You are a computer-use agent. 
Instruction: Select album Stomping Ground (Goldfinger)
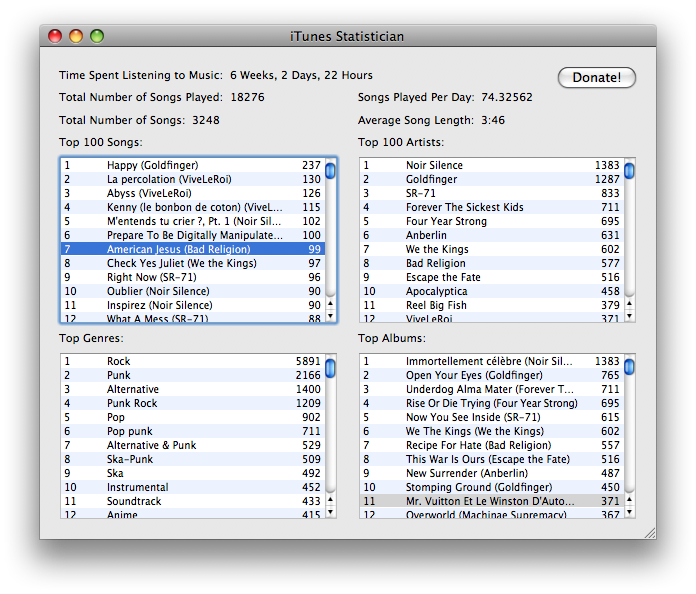[492, 487]
